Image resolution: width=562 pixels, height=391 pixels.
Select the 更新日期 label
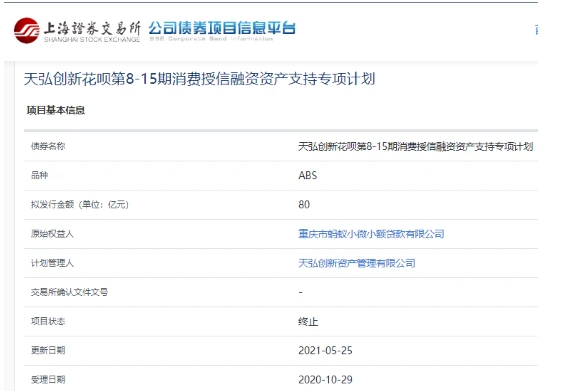coord(48,350)
